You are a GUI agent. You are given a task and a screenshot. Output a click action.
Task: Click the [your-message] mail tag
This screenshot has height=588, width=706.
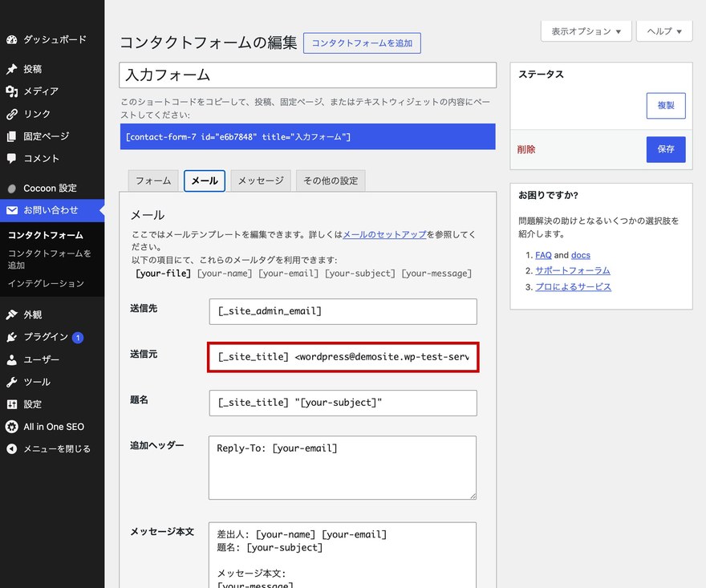436,274
